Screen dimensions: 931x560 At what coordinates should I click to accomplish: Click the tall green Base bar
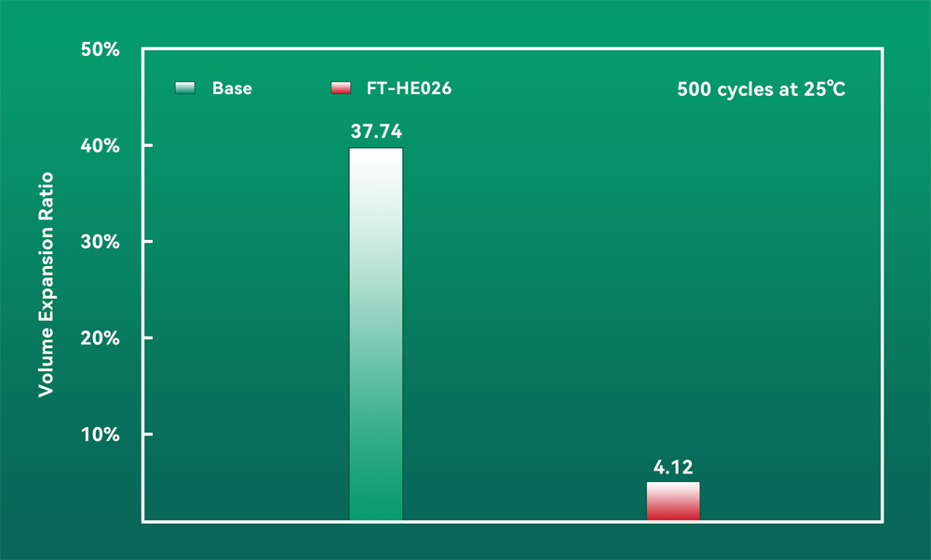(376, 335)
